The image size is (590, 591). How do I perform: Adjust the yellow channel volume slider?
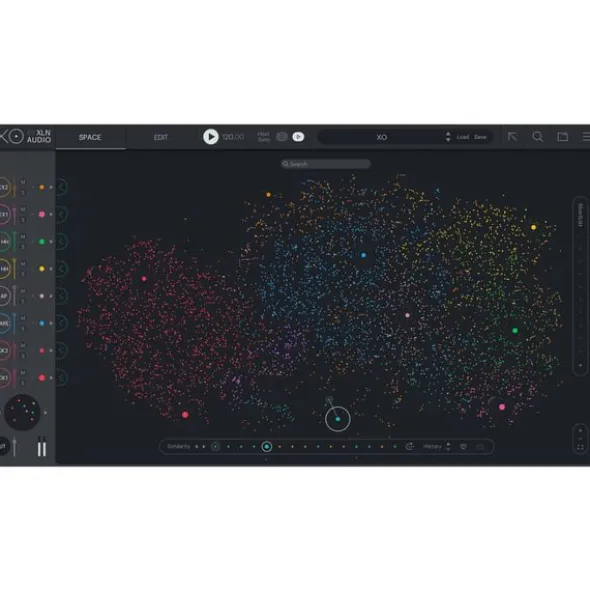14,268
